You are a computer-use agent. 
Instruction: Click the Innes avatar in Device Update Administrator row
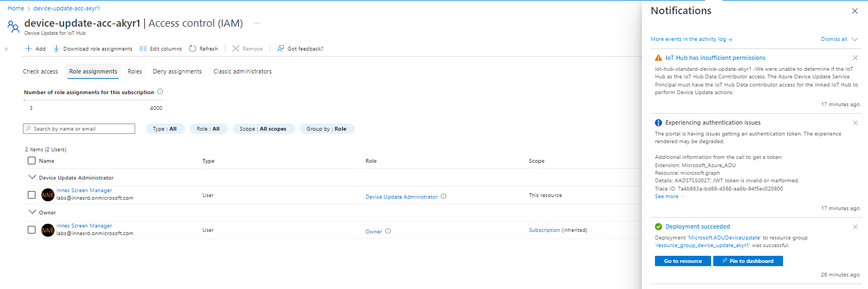(x=48, y=195)
